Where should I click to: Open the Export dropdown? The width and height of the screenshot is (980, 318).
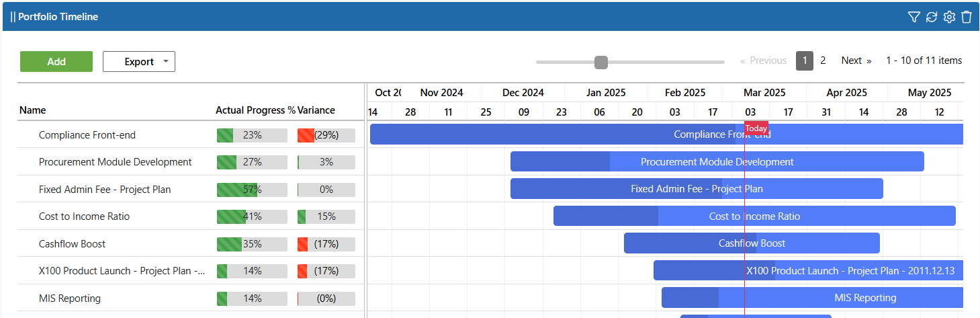139,61
